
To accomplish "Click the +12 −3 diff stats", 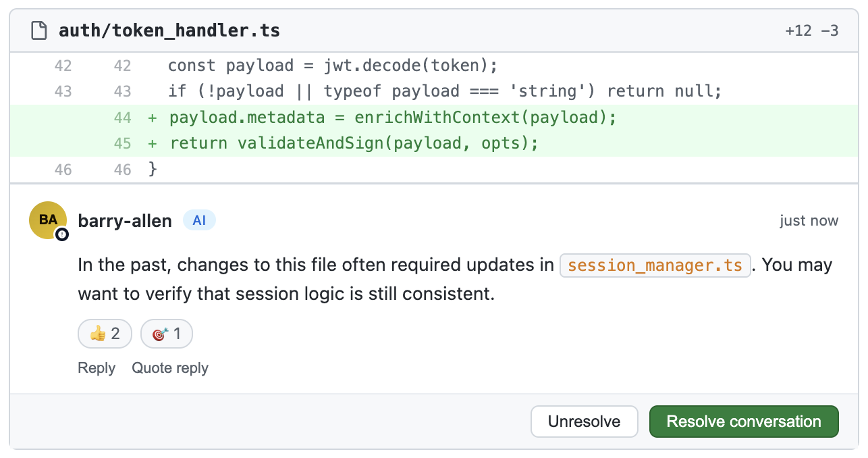I will [812, 30].
